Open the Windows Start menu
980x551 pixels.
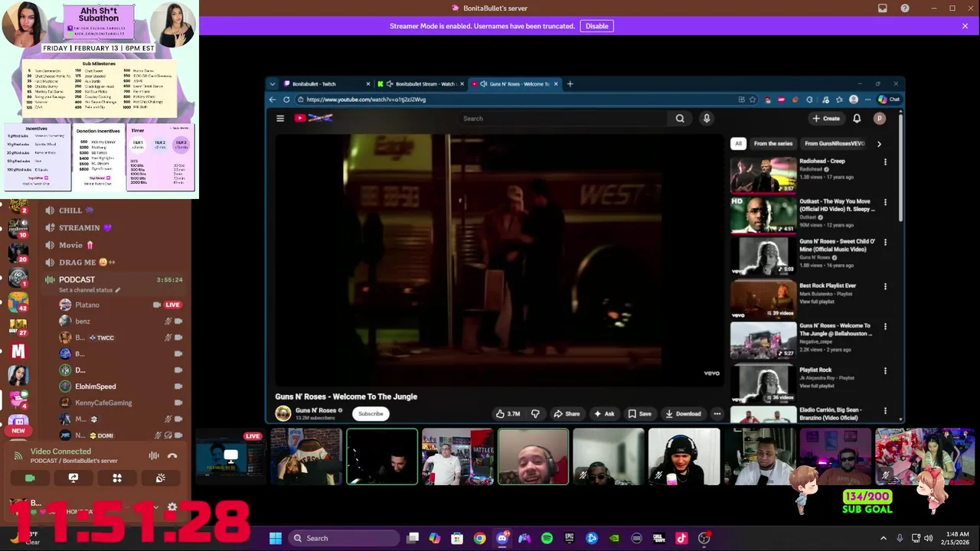pos(276,538)
